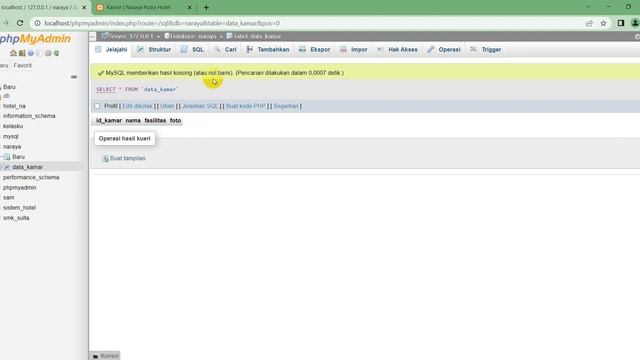Viewport: 640px width, 360px height.
Task: Select the mysql database
Action: pos(11,136)
